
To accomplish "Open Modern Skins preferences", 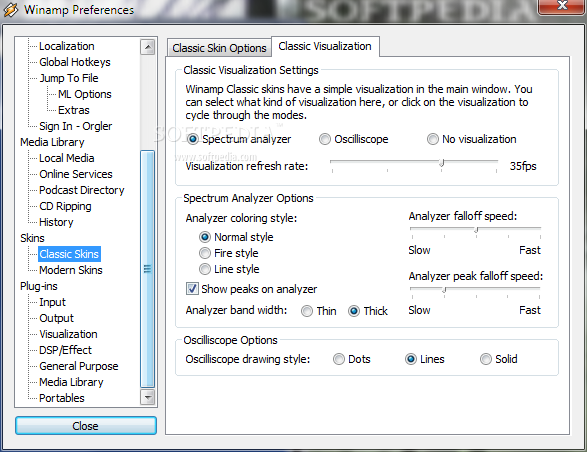I will [71, 270].
